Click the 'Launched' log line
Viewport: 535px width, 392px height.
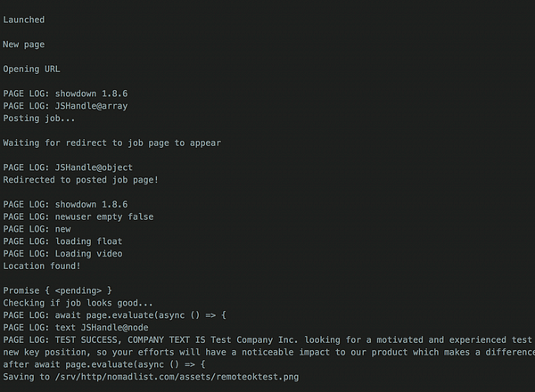(x=23, y=20)
